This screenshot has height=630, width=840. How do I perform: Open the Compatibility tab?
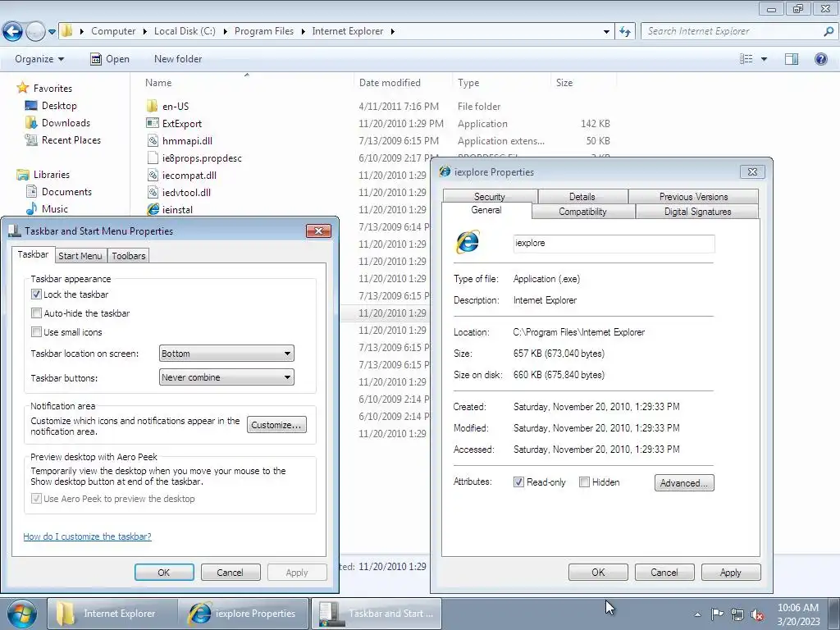pos(583,211)
